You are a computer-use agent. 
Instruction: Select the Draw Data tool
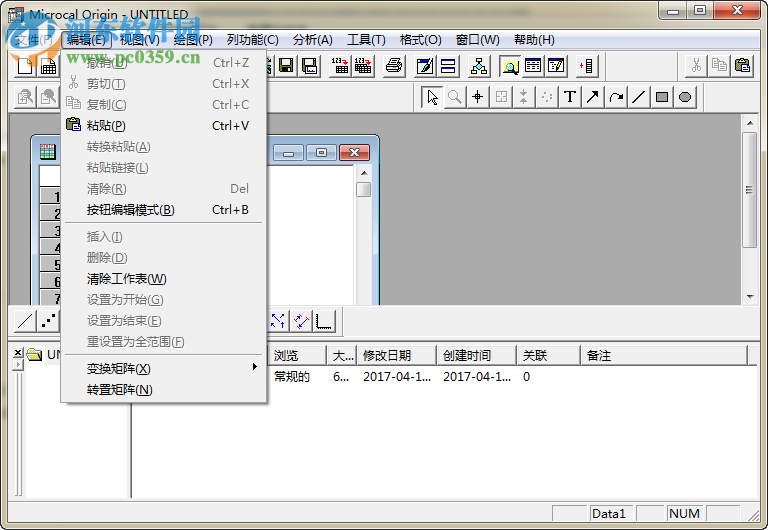click(547, 97)
